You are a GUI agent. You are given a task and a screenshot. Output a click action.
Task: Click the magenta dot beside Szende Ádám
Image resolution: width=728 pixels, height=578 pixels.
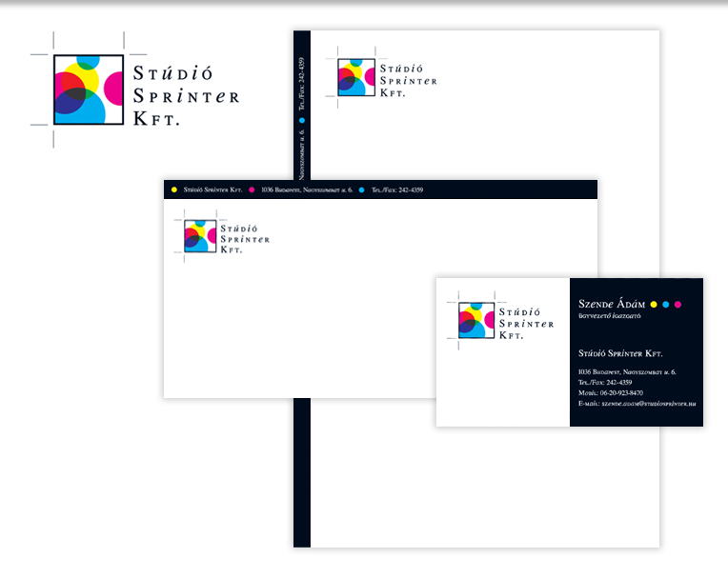pyautogui.click(x=677, y=305)
